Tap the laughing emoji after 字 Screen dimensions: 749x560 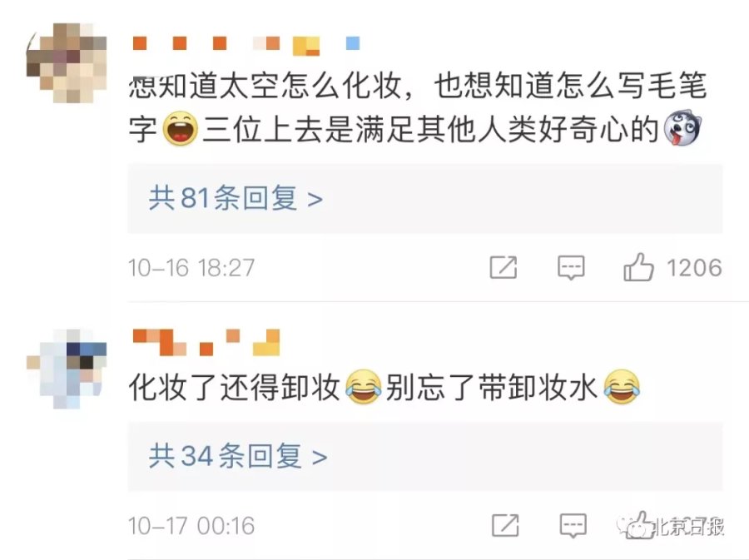tap(180, 129)
